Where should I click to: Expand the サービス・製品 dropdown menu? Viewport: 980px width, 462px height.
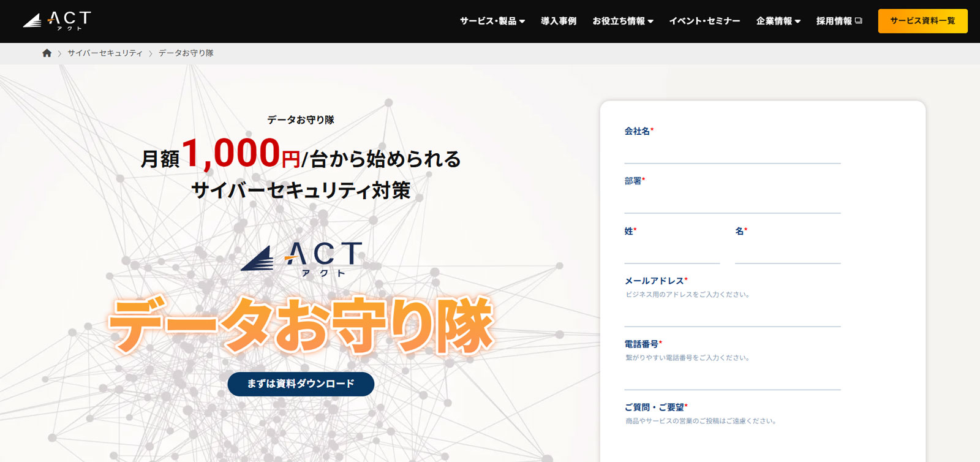point(492,21)
